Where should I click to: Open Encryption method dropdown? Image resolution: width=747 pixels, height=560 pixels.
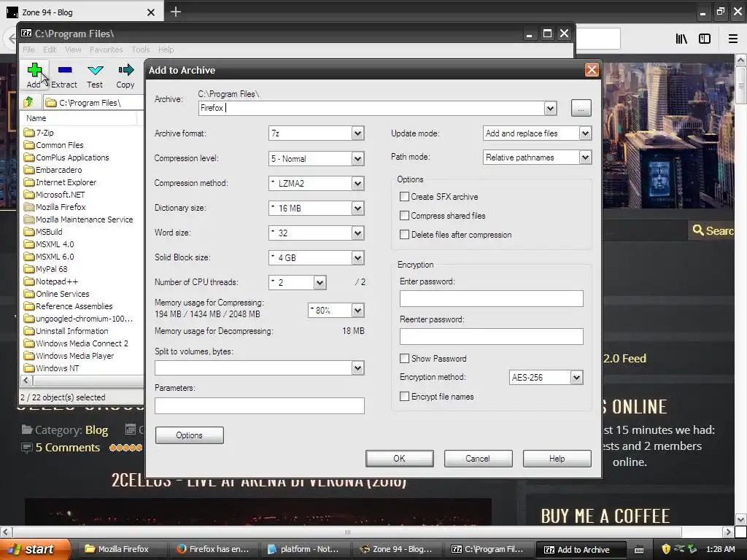576,378
